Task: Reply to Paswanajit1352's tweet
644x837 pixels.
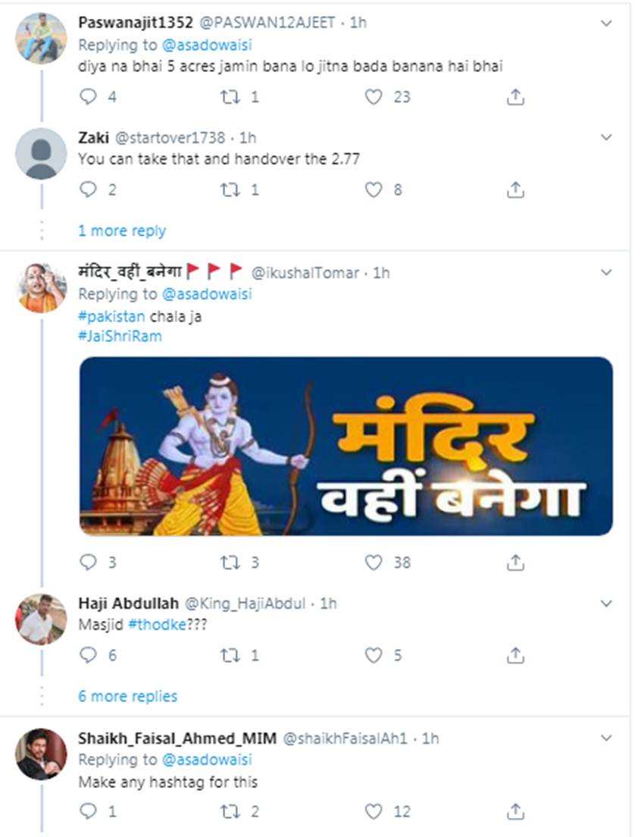Action: point(89,97)
